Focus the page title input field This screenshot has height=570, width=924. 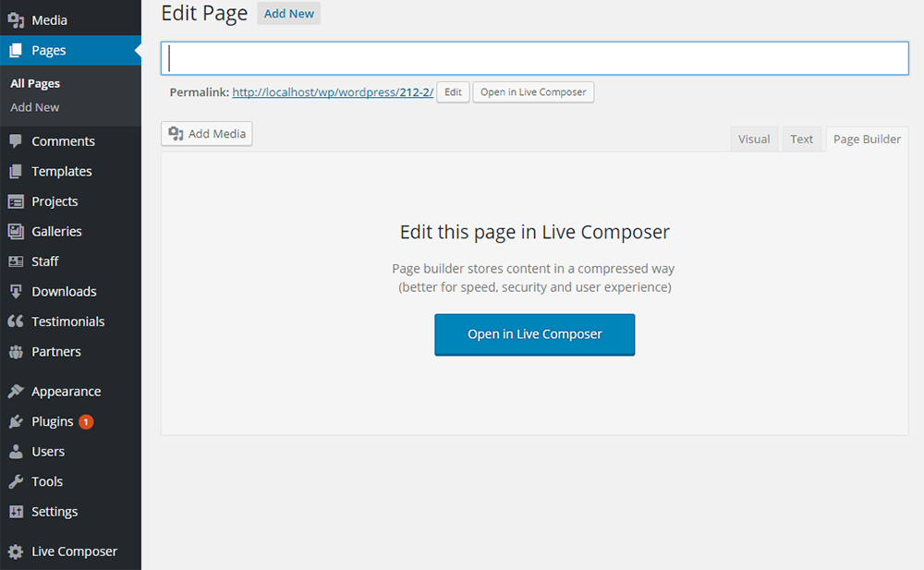coord(534,58)
